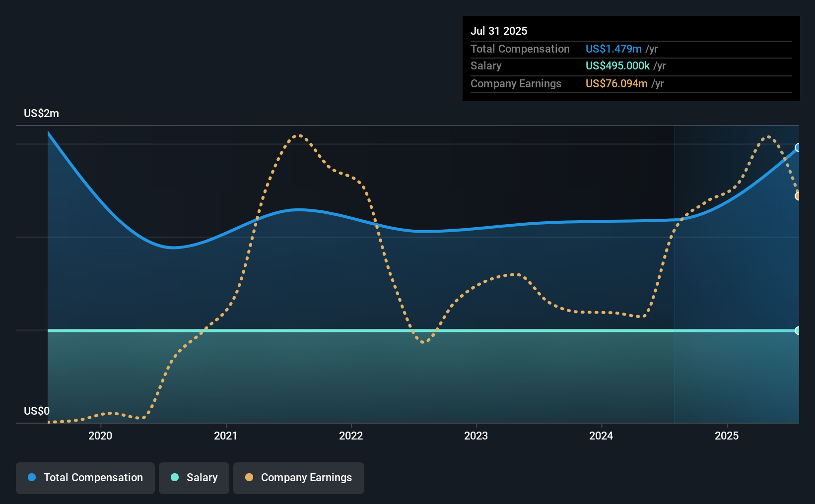Click the 2023 x-axis label
The width and height of the screenshot is (815, 504).
[476, 436]
